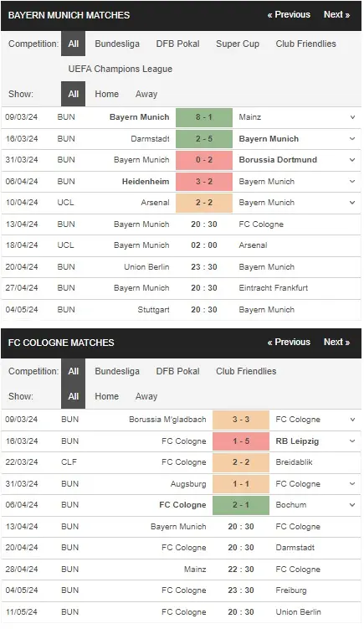Open the 1 - 5 Cologne Leipzig score

pos(241,441)
